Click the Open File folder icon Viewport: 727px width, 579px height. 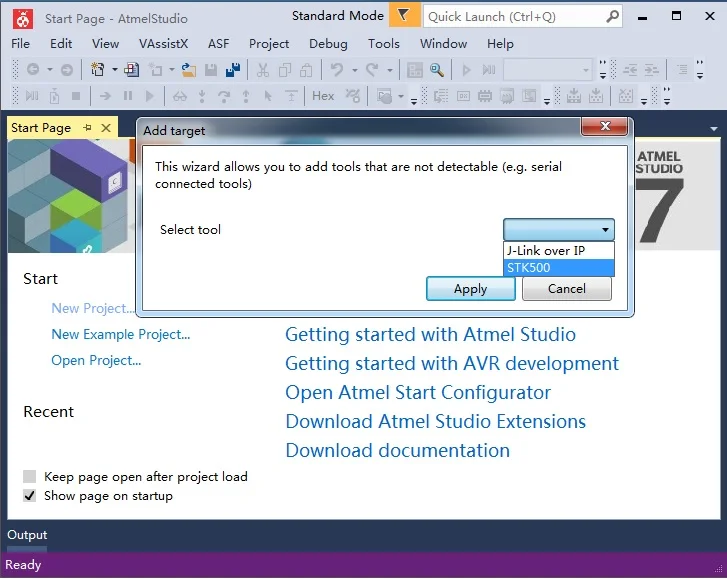click(188, 70)
